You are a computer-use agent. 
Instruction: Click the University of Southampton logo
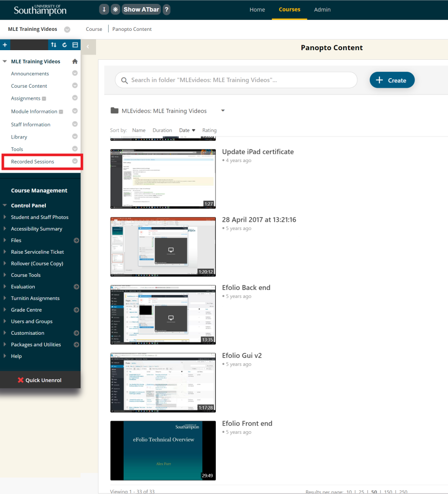[40, 10]
